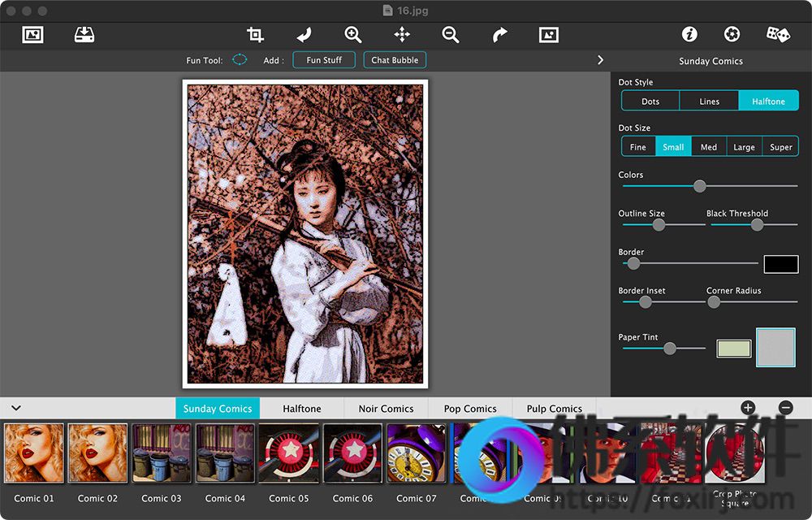The height and width of the screenshot is (520, 812).
Task: Click the undo arrow icon
Action: point(304,34)
